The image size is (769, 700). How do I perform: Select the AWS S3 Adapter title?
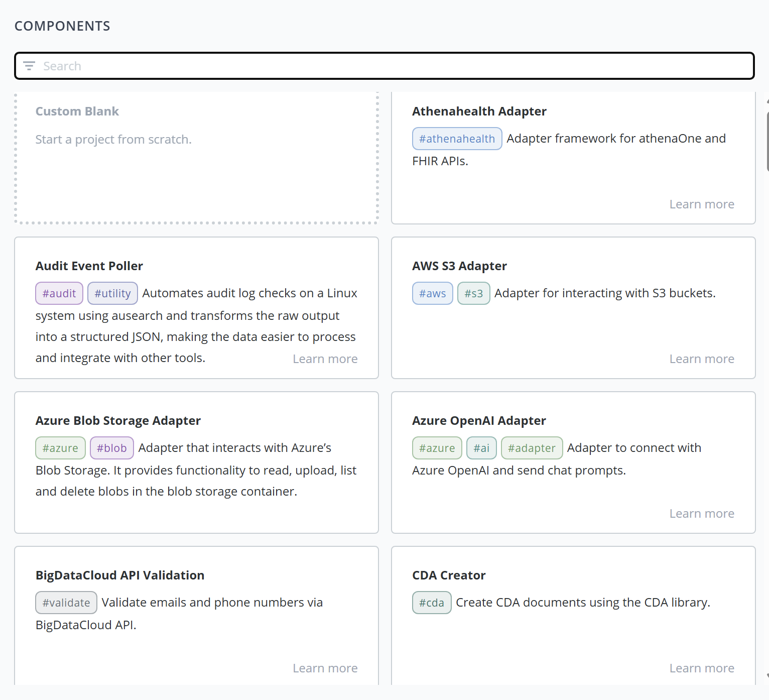pos(459,266)
